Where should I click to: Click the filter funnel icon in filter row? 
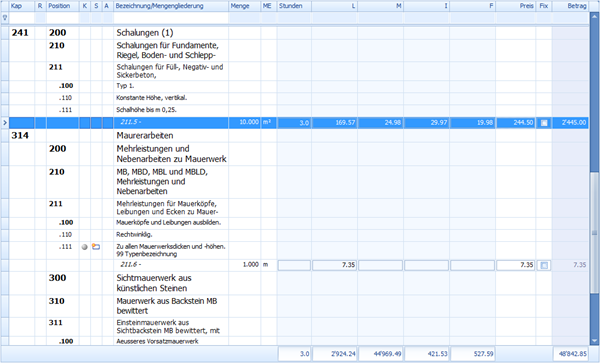5,18
